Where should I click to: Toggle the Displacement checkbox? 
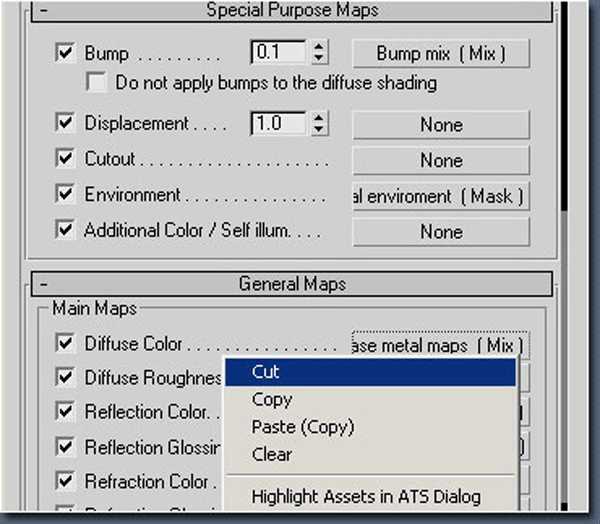[67, 124]
